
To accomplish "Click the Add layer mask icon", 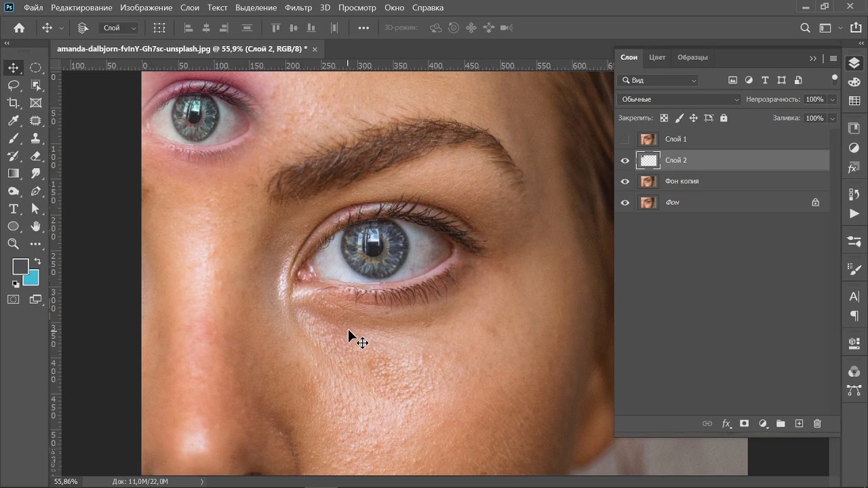I will click(744, 424).
